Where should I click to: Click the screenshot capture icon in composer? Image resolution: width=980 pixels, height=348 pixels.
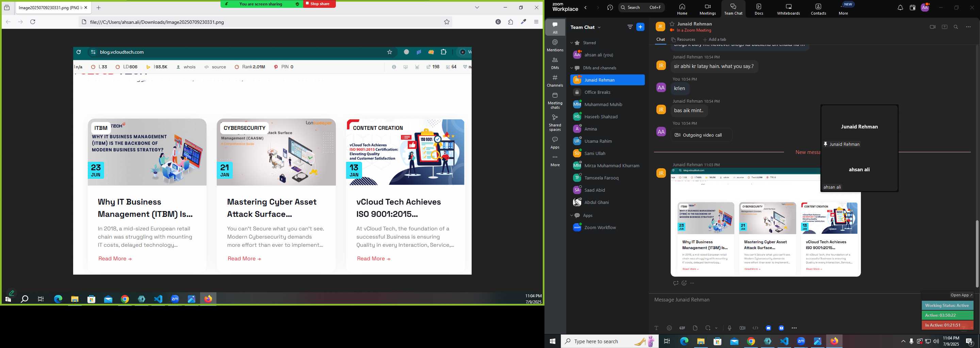(708, 328)
